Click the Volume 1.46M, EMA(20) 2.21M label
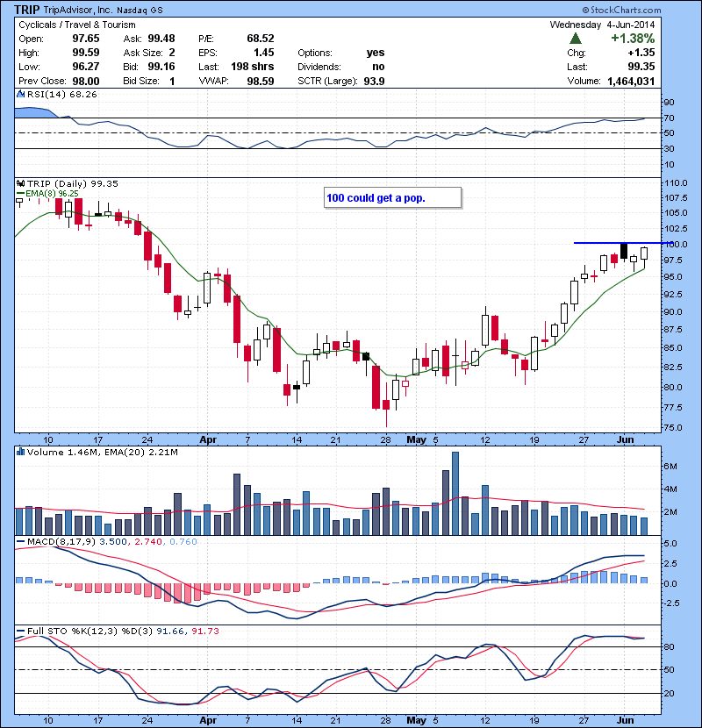 102,453
